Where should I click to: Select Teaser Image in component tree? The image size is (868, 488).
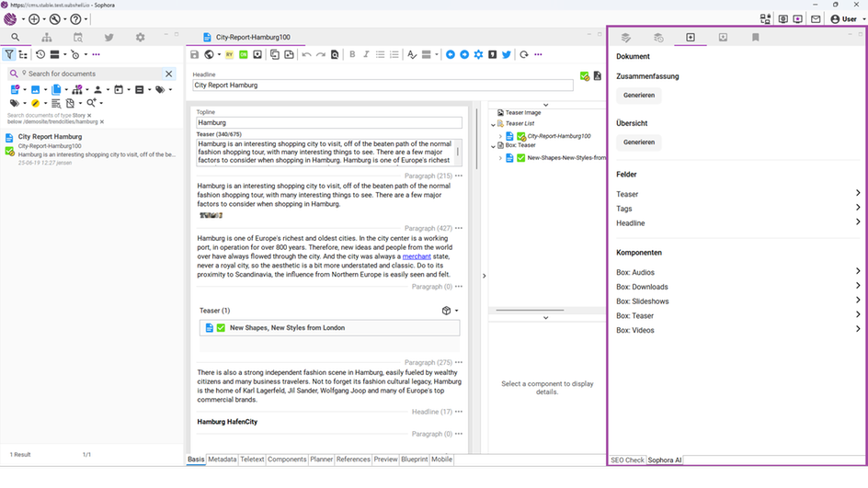[x=522, y=112]
